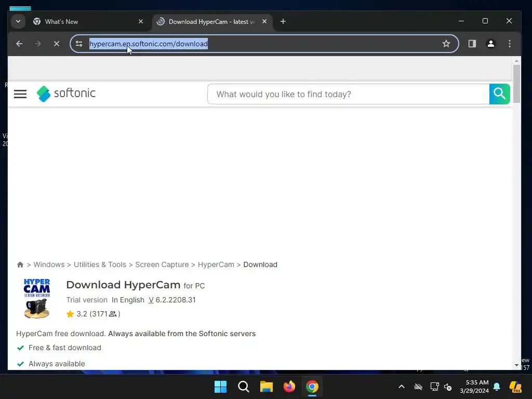Submit search with magnifier button
This screenshot has height=399, width=532.
click(499, 94)
